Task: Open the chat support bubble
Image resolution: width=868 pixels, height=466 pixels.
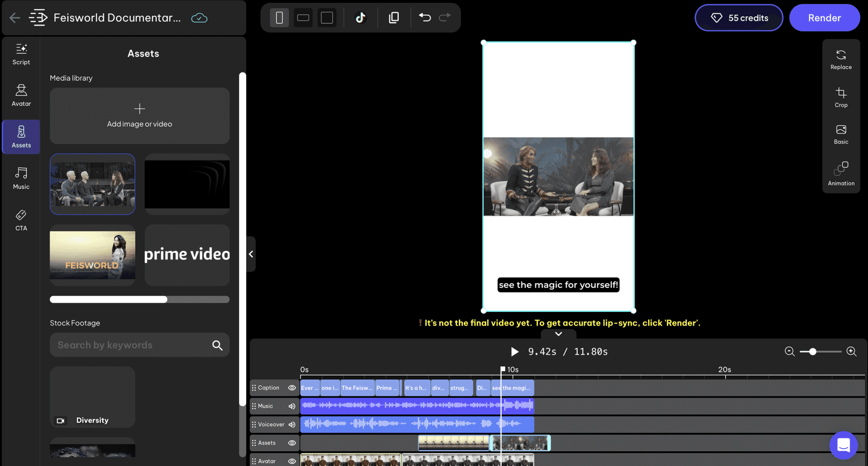Action: pos(844,445)
